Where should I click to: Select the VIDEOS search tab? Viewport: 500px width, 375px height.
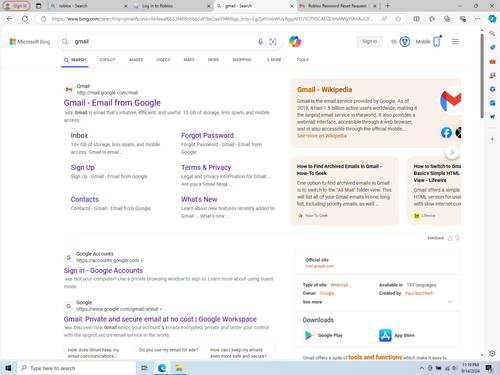point(163,60)
